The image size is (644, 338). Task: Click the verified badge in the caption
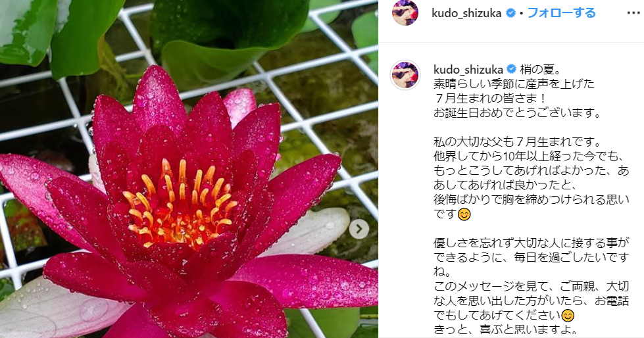(x=512, y=69)
